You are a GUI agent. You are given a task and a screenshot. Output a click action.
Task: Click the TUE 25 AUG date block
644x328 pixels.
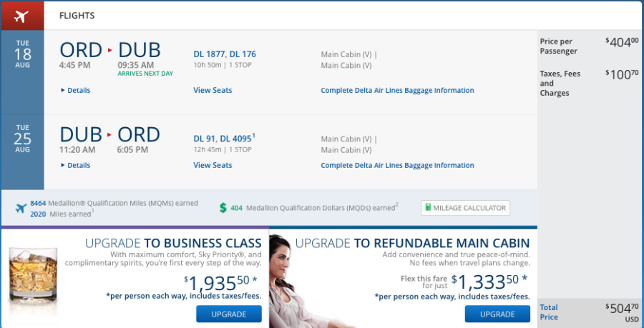point(22,139)
